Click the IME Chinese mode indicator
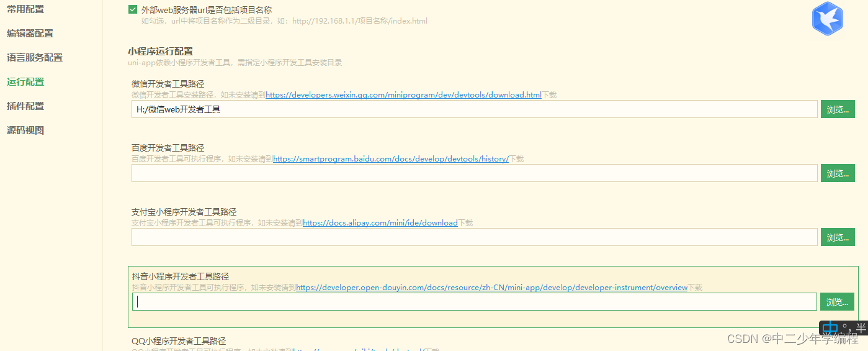 pos(830,327)
